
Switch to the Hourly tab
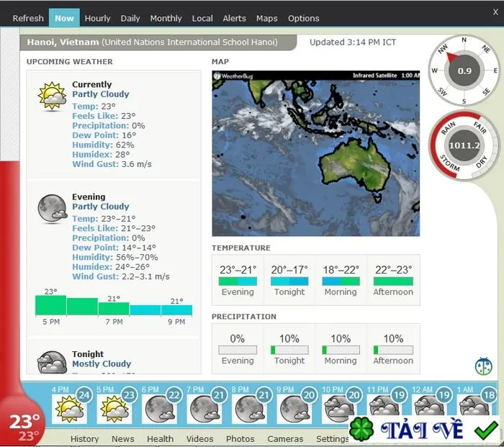coord(97,18)
